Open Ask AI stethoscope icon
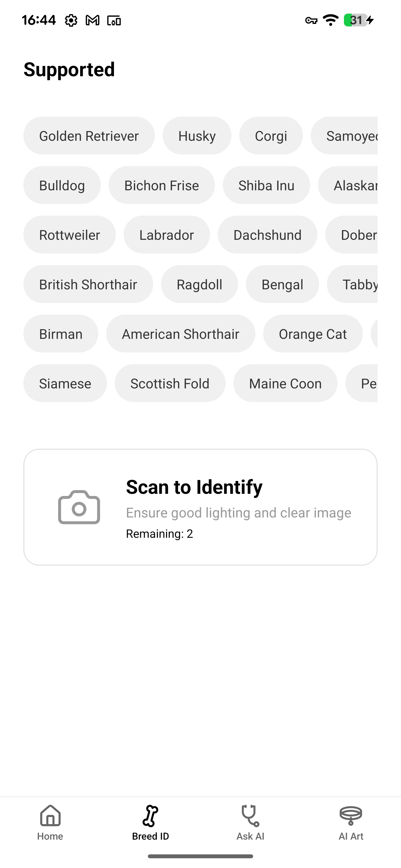 click(x=250, y=816)
